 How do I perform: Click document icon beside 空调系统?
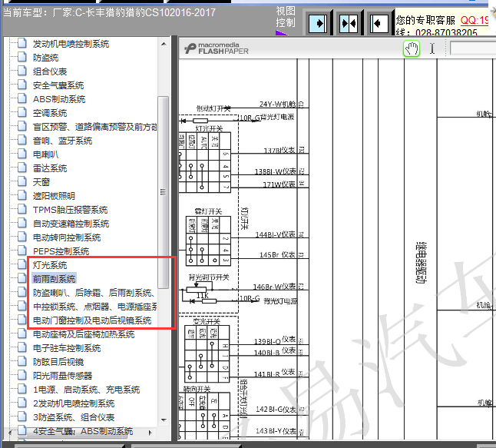[21, 113]
